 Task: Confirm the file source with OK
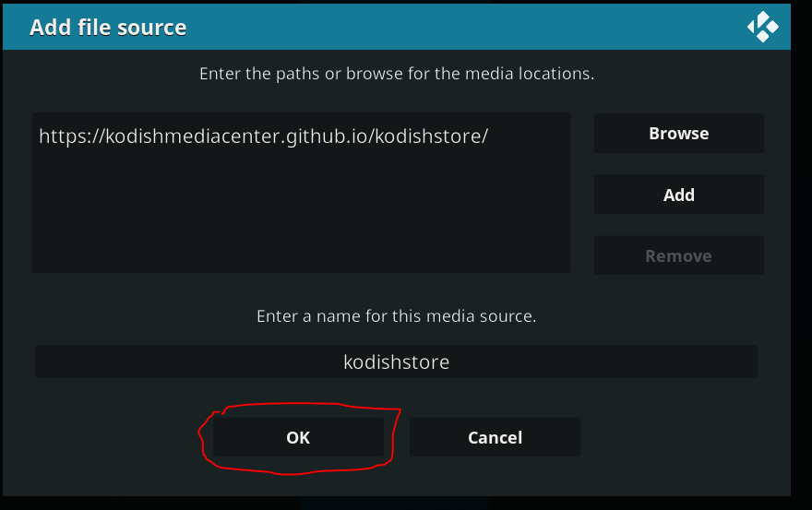click(x=298, y=437)
